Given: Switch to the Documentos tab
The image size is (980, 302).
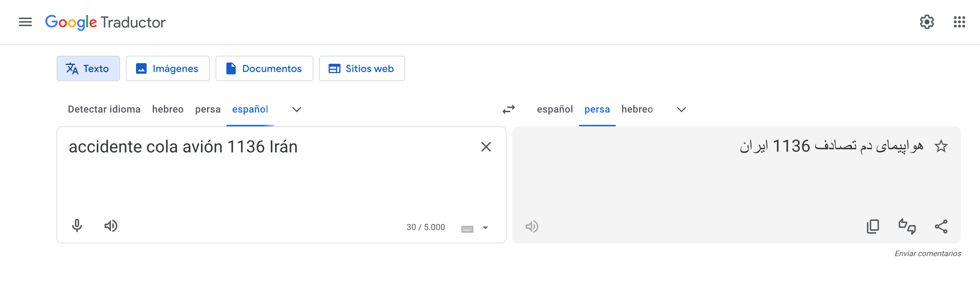Looking at the screenshot, I should pos(264,68).
